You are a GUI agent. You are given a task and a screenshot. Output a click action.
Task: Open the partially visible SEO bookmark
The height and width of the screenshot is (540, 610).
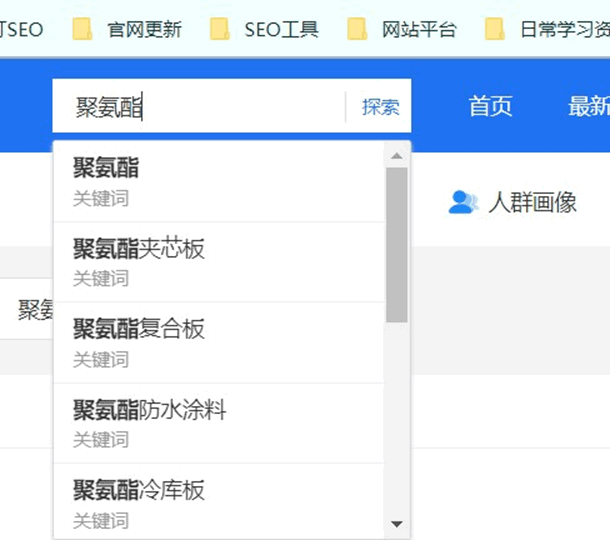[x=22, y=29]
